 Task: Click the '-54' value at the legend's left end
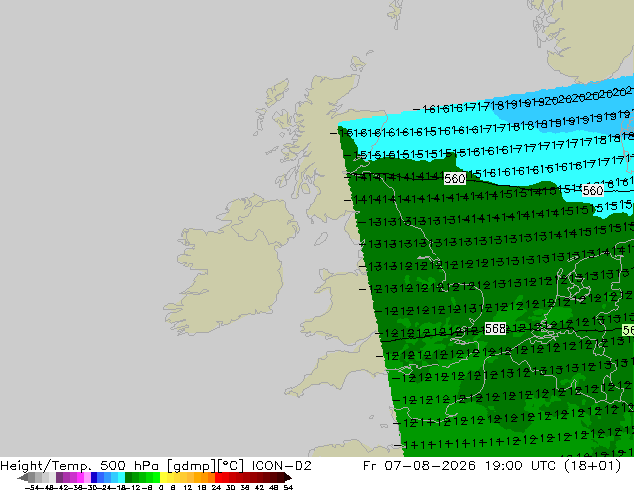click(32, 487)
